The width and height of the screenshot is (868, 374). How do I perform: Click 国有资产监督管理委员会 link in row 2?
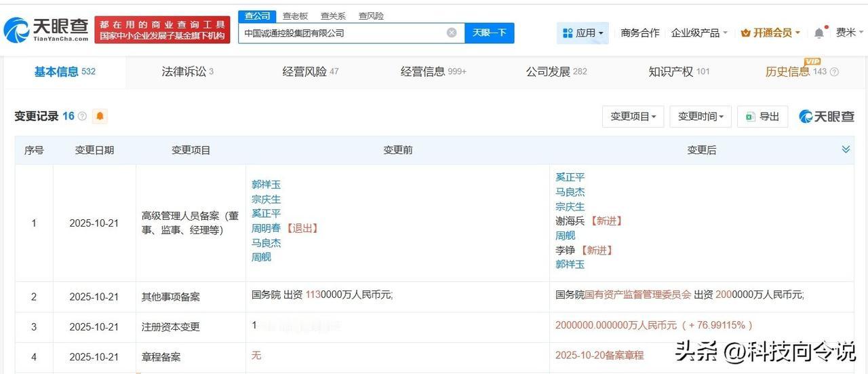click(638, 295)
